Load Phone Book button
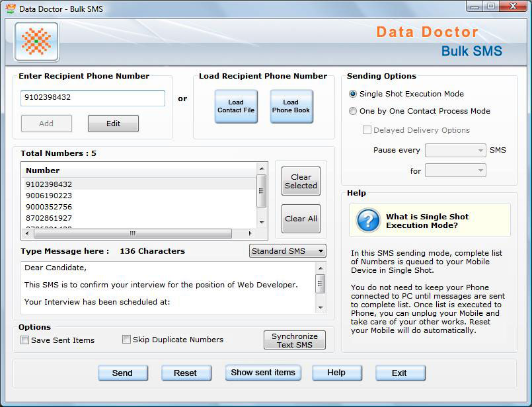This screenshot has height=407, width=532. [x=291, y=106]
